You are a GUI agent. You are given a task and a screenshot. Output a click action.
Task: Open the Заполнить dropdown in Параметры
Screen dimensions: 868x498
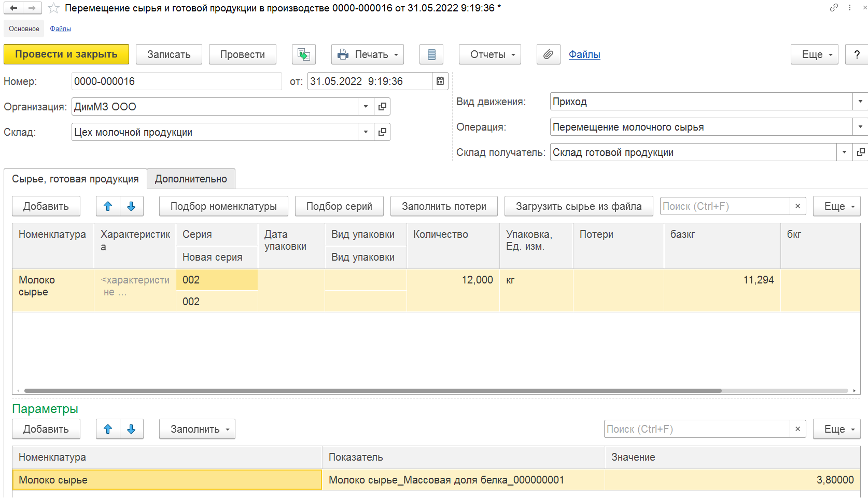click(x=197, y=429)
